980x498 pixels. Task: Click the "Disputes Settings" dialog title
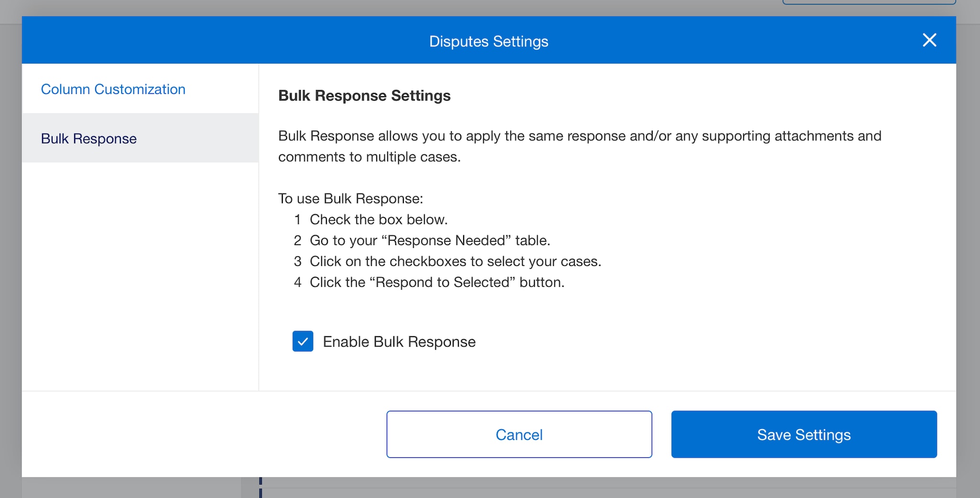pos(489,41)
